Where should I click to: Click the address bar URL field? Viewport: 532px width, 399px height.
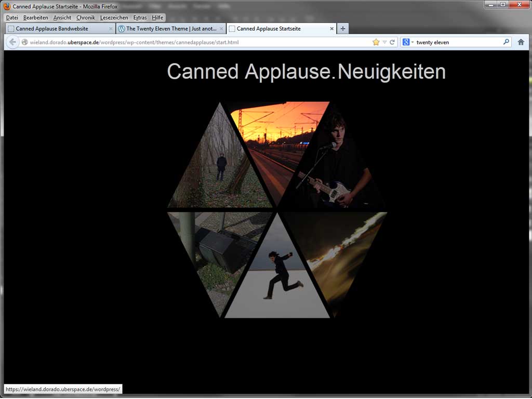click(x=197, y=42)
